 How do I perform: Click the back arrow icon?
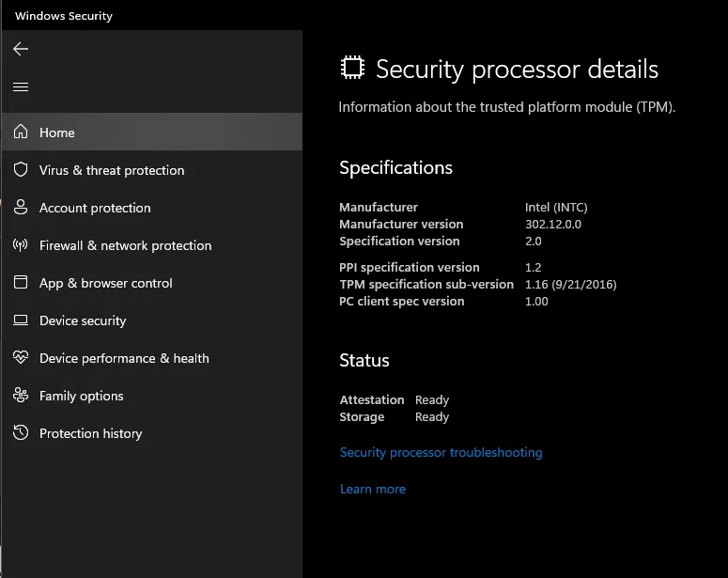(x=21, y=49)
